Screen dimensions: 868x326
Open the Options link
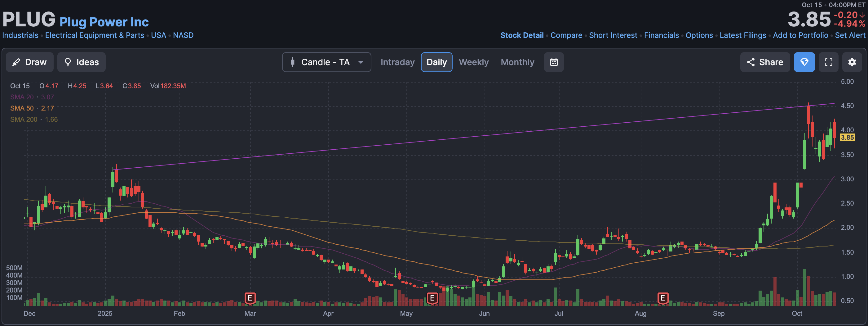coord(699,35)
